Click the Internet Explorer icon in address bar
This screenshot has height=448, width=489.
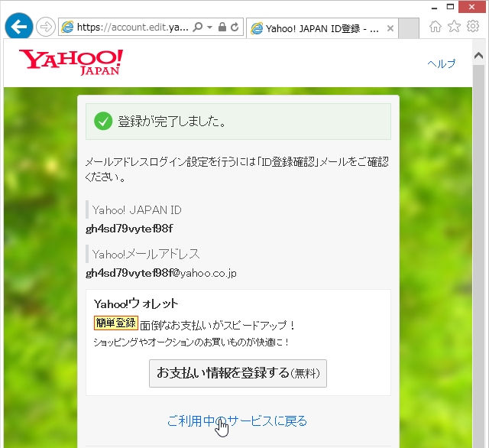pyautogui.click(x=67, y=28)
